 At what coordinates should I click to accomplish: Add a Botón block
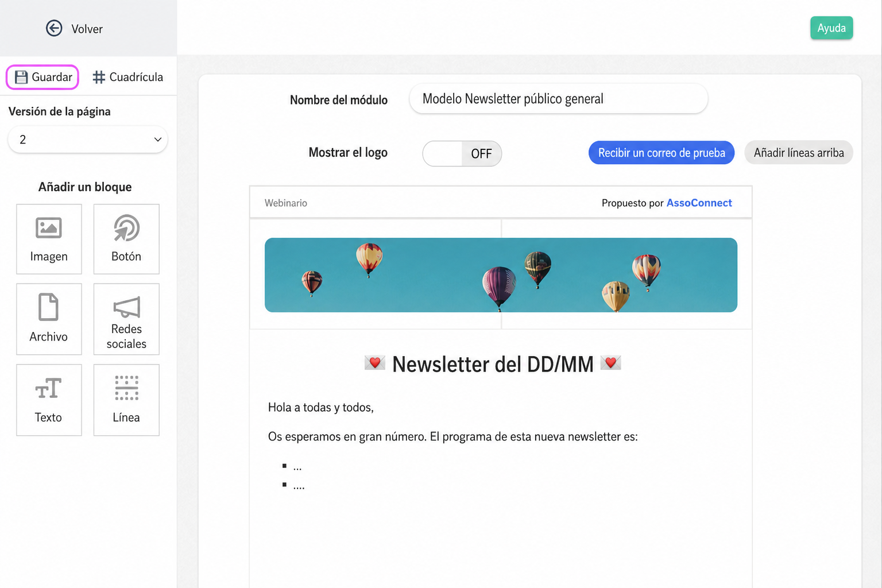click(x=126, y=239)
